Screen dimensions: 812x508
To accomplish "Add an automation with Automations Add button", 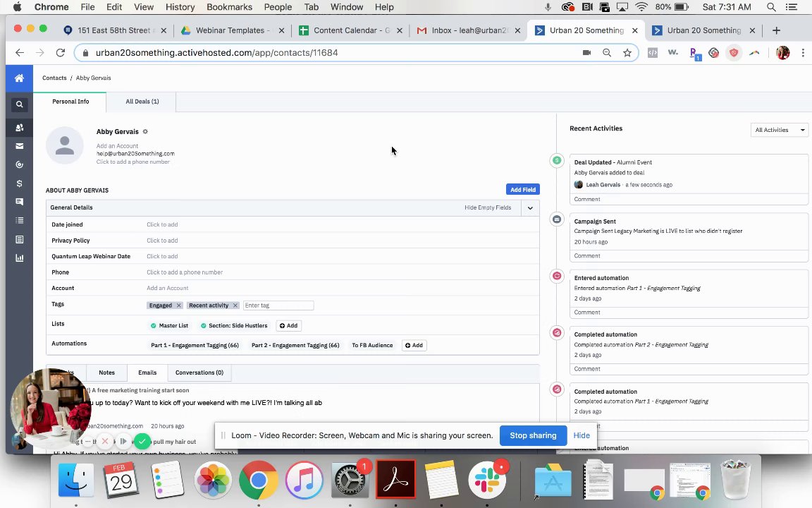I will pyautogui.click(x=414, y=345).
